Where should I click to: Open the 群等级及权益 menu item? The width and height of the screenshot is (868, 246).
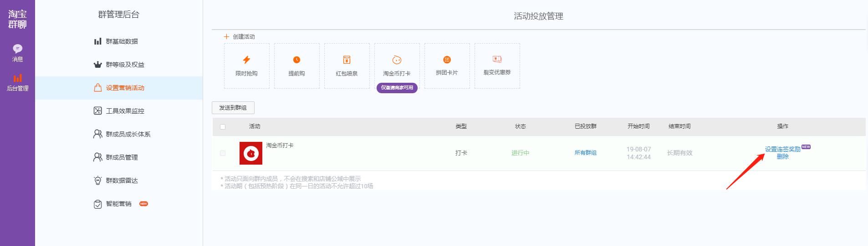click(119, 65)
